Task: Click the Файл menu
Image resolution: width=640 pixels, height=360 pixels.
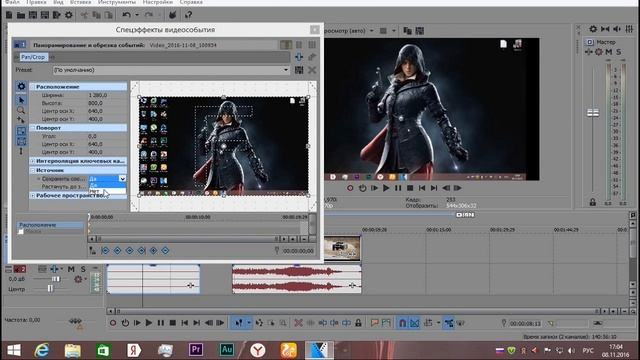Action: point(12,2)
